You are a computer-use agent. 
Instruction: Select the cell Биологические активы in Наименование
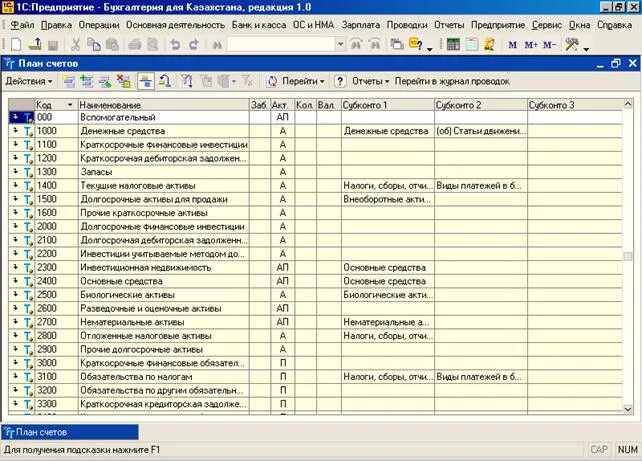pyautogui.click(x=163, y=295)
